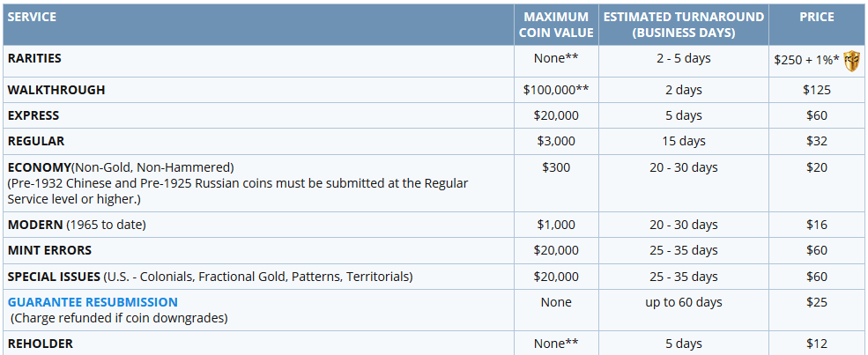
Task: Select the Rarities service row label
Action: (x=34, y=59)
